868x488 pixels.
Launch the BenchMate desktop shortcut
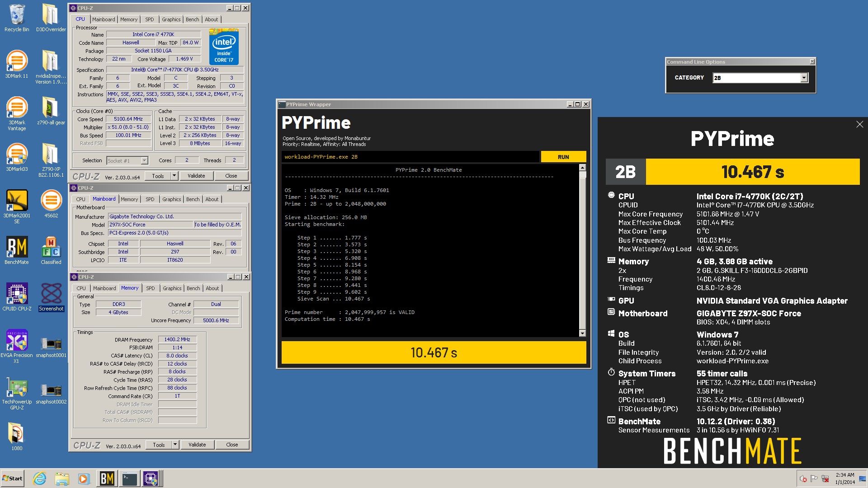pos(17,250)
